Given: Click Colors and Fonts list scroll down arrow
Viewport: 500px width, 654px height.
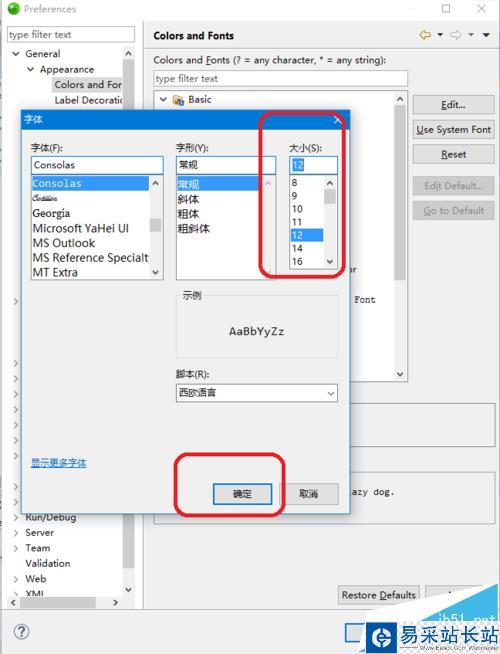Looking at the screenshot, I should (x=400, y=374).
